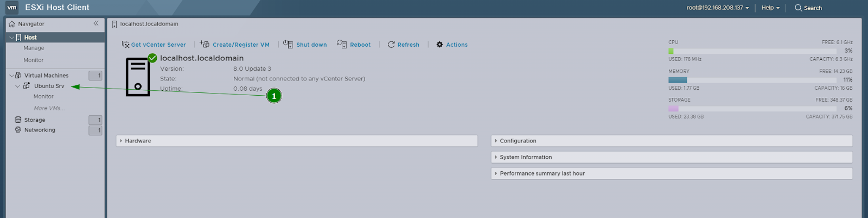The width and height of the screenshot is (868, 218).
Task: Click the localhost.localdomain tab title
Action: [149, 24]
